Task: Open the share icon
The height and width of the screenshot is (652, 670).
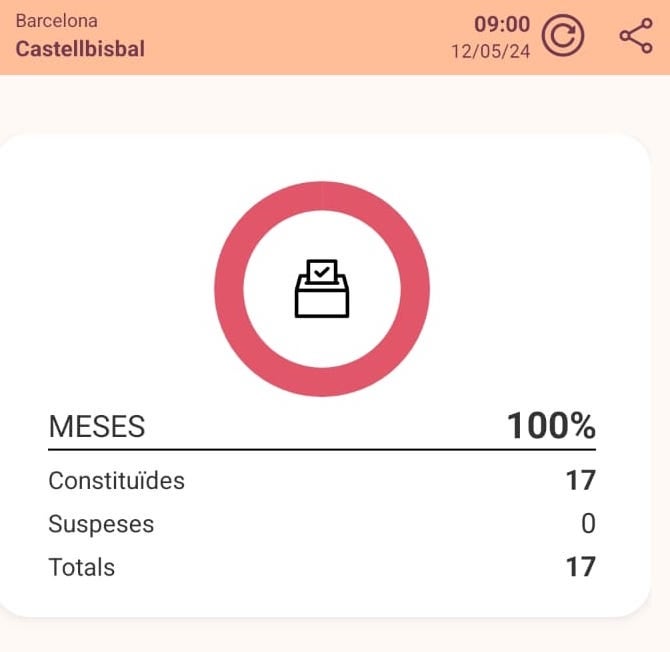Action: click(635, 37)
